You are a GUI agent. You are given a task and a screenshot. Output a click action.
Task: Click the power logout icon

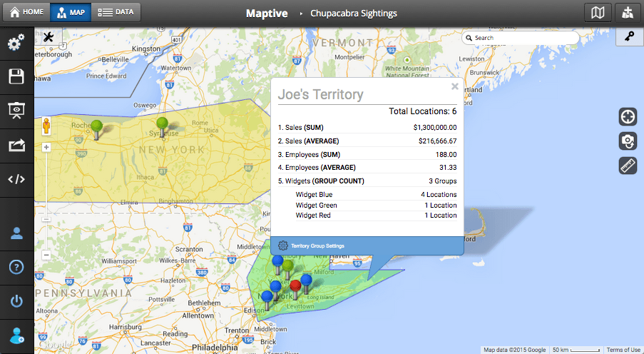pos(16,301)
